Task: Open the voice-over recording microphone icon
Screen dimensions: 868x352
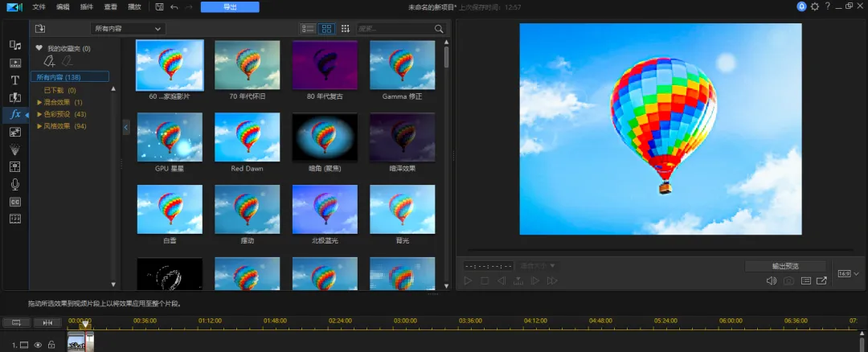Action: (15, 185)
